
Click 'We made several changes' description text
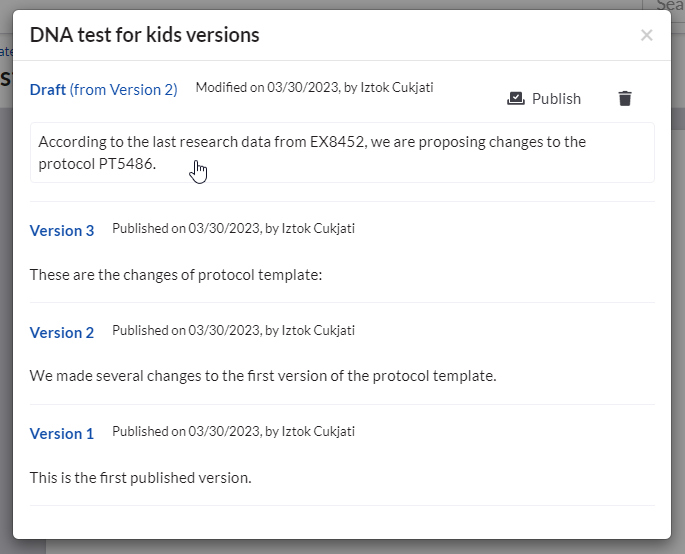(x=263, y=376)
